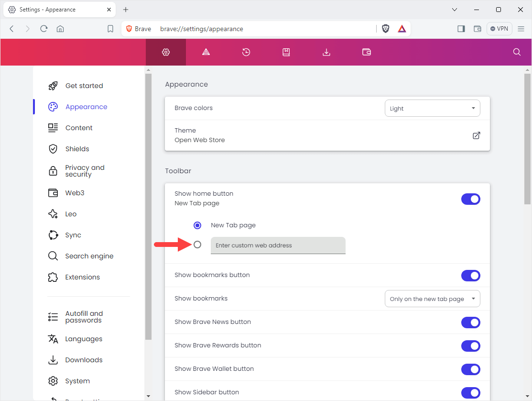Select the custom web address radio option
Screen dimensions: 532x401
197,245
